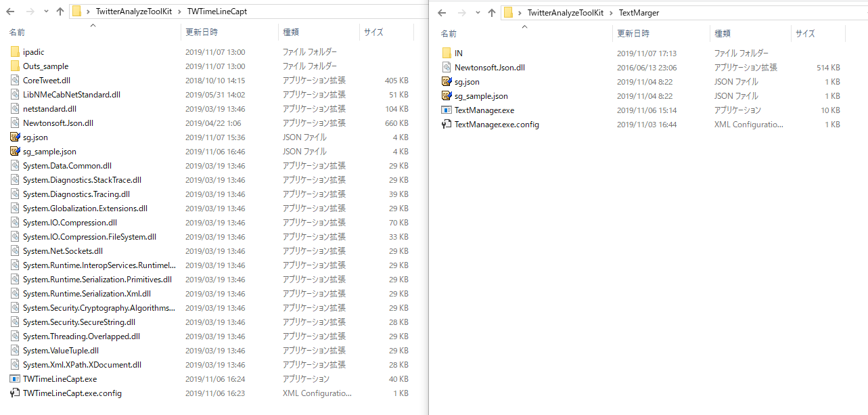Open recent locations dropdown in TWTimeLineCapt window
The image size is (868, 415).
[46, 12]
